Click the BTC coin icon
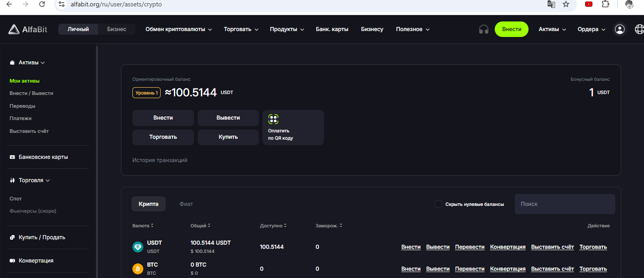 coord(137,269)
